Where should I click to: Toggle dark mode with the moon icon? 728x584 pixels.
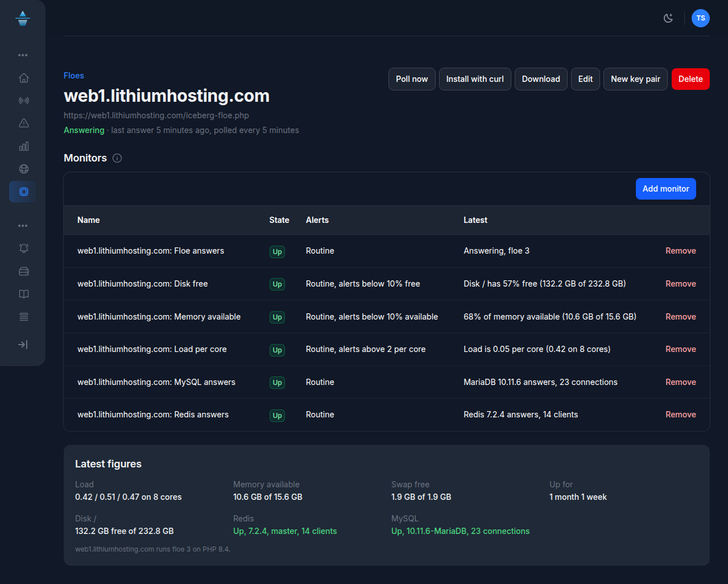pyautogui.click(x=668, y=18)
